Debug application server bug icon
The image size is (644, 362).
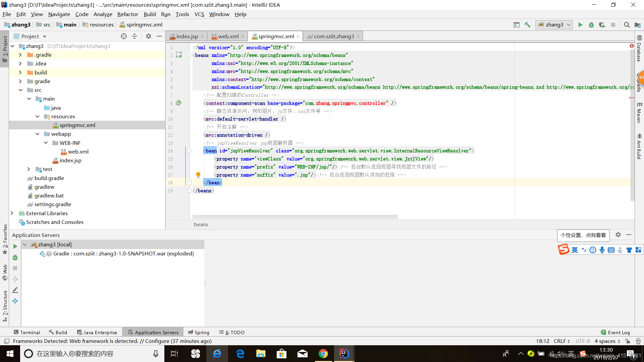[x=15, y=257]
